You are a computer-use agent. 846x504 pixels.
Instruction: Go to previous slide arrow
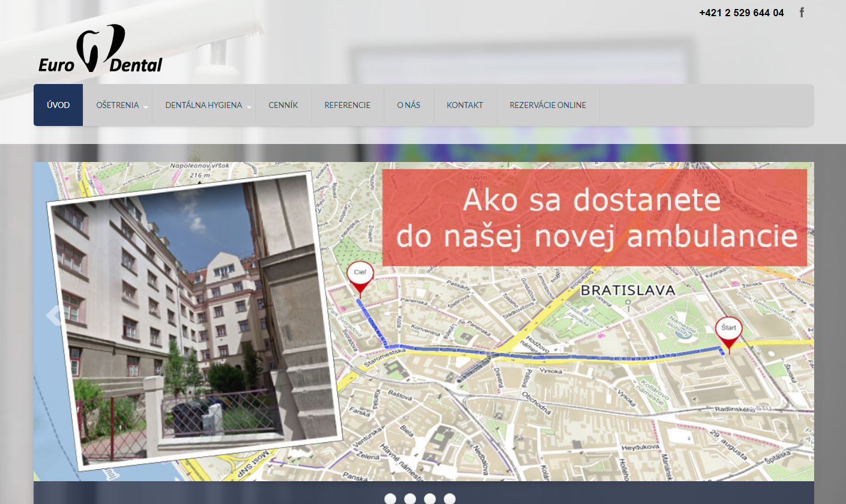[x=53, y=314]
